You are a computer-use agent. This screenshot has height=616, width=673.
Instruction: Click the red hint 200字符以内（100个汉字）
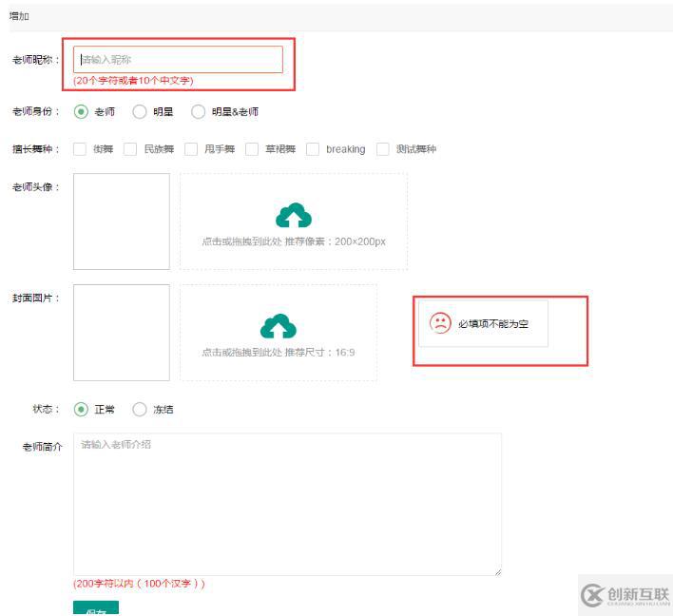139,584
